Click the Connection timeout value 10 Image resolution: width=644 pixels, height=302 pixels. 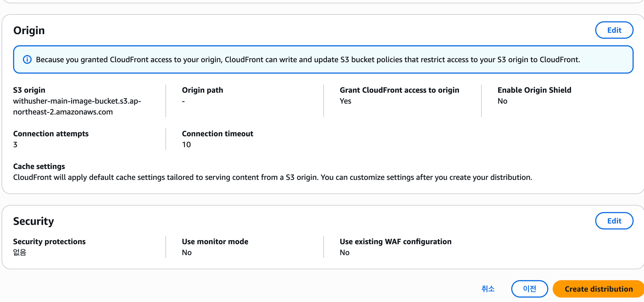tap(186, 145)
